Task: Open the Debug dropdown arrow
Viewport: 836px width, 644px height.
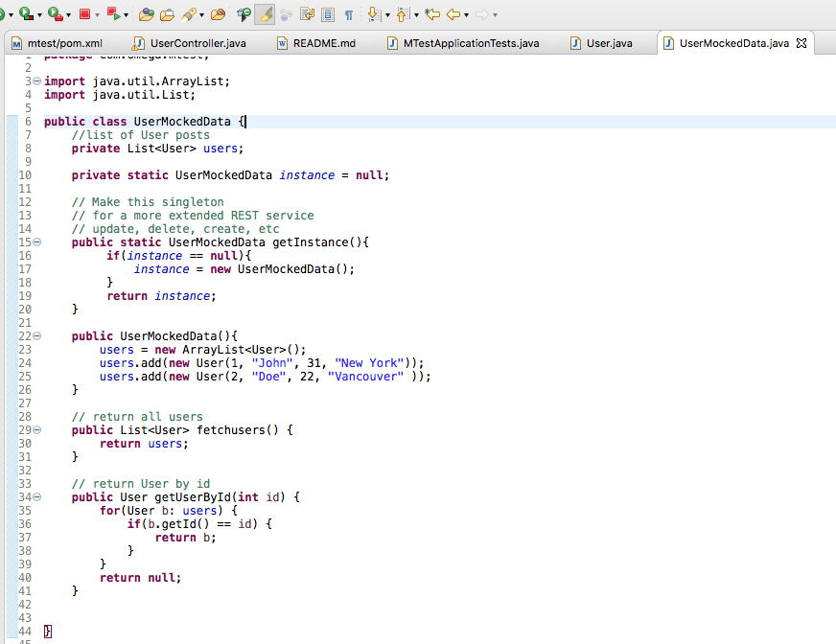Action: [x=69, y=14]
